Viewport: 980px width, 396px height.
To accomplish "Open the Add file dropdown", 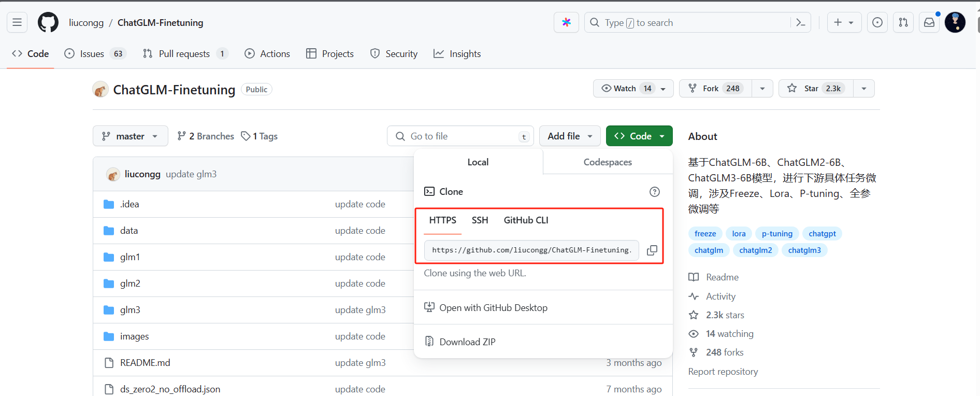I will 570,136.
